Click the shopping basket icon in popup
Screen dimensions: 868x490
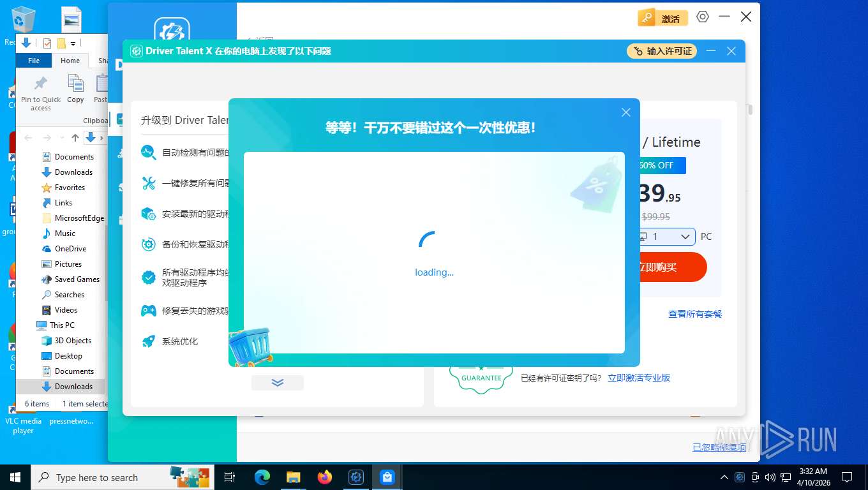click(250, 346)
